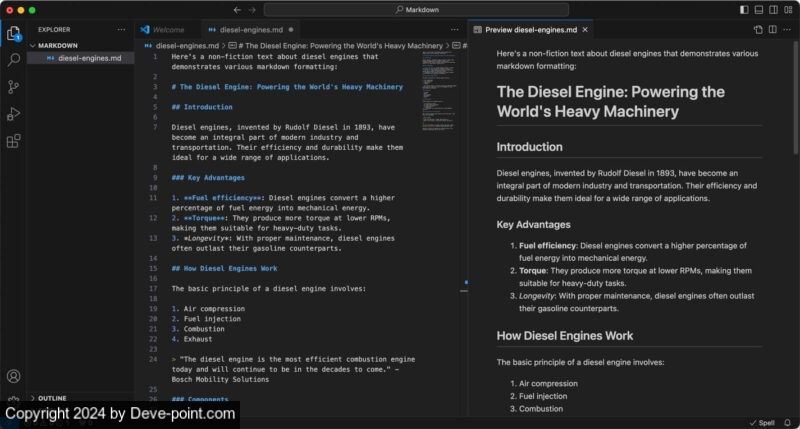Toggle the bottom panel visibility

pos(758,9)
